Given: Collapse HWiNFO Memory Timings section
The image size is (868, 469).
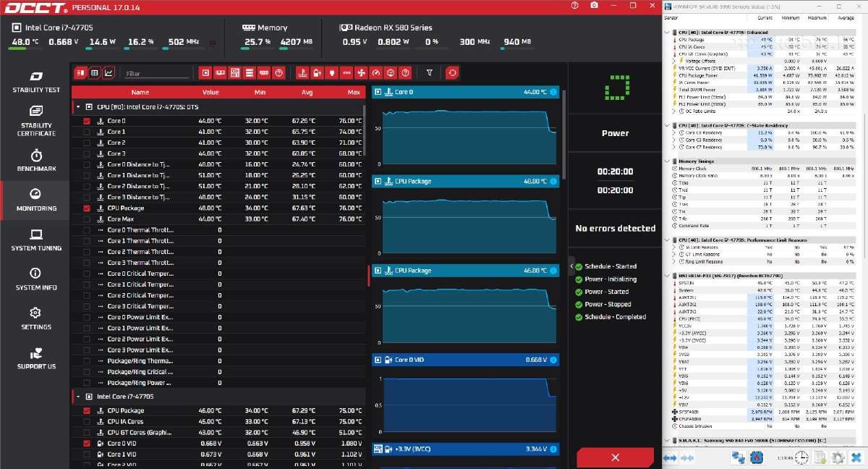Looking at the screenshot, I should tap(667, 161).
